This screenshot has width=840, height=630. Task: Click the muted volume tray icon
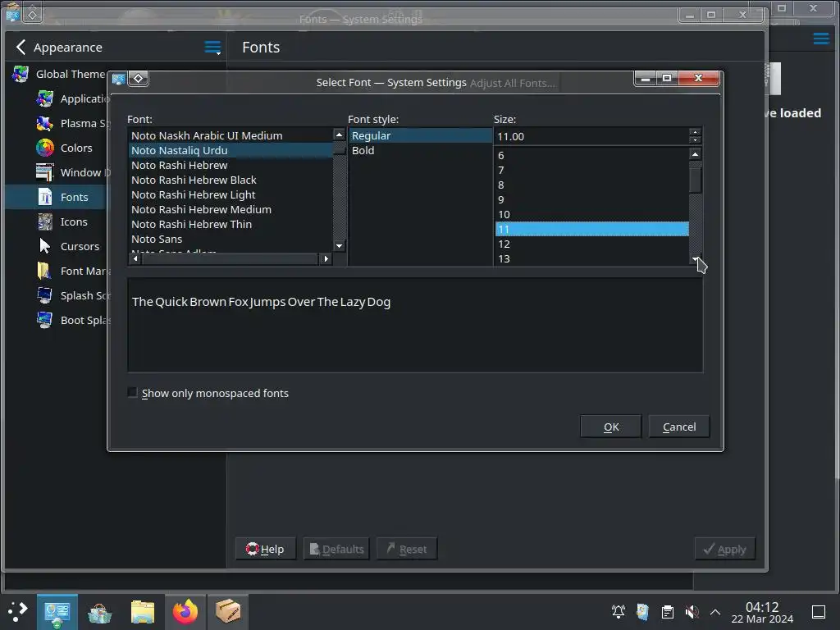point(692,611)
